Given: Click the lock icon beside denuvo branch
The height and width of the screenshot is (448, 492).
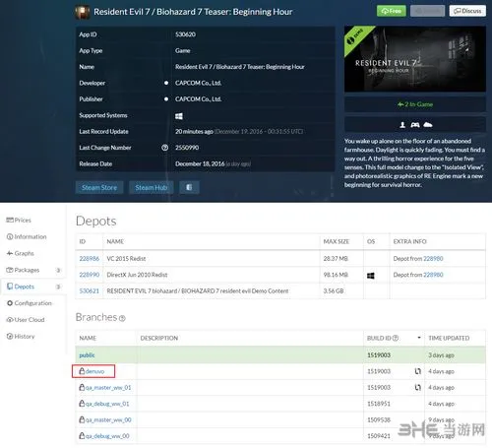Looking at the screenshot, I should (x=82, y=371).
